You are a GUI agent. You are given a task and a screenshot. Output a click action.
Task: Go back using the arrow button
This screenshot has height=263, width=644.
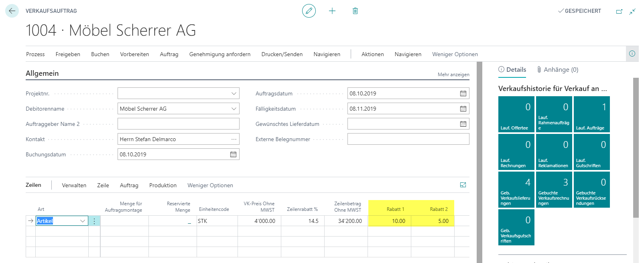(x=12, y=11)
